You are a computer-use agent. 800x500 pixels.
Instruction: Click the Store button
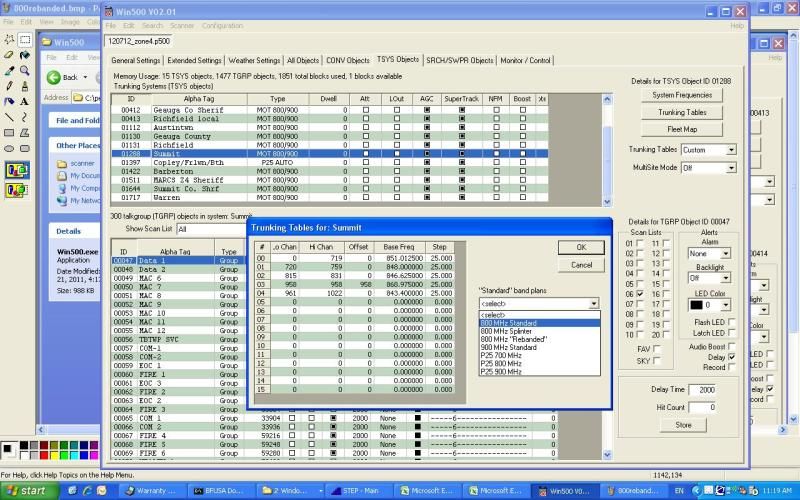683,425
